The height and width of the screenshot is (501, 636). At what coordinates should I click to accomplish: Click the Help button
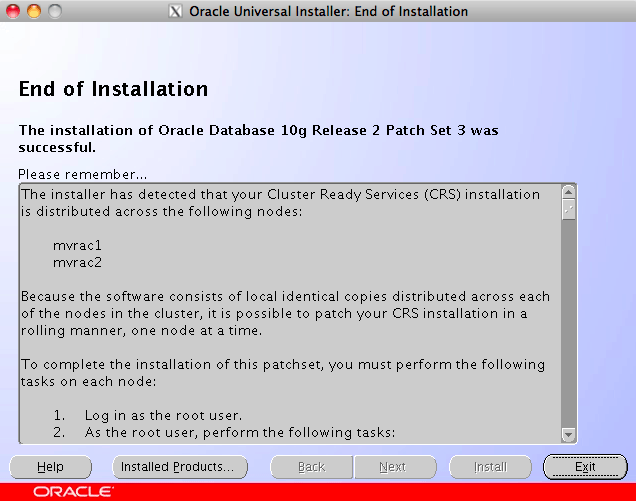click(x=50, y=467)
